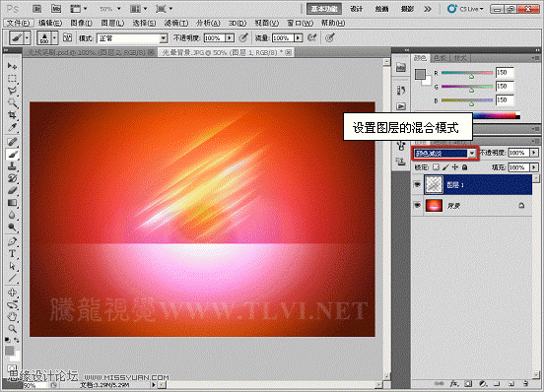Select the Move tool

point(12,66)
